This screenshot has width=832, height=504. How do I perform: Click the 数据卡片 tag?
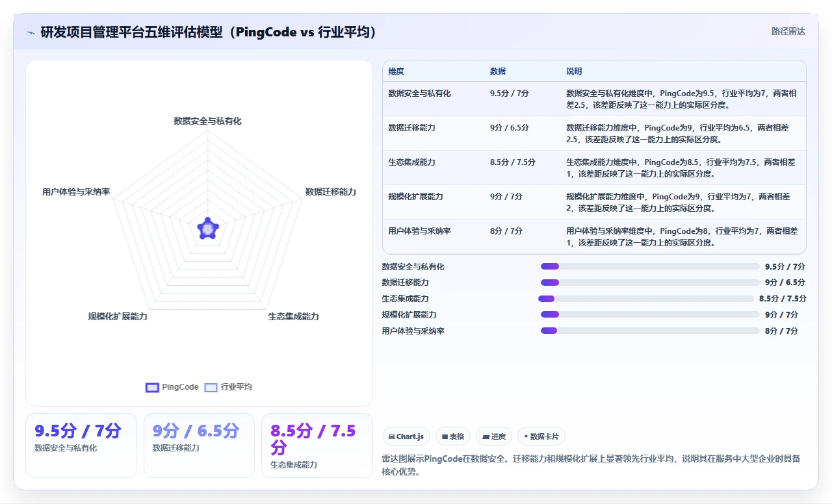(541, 436)
